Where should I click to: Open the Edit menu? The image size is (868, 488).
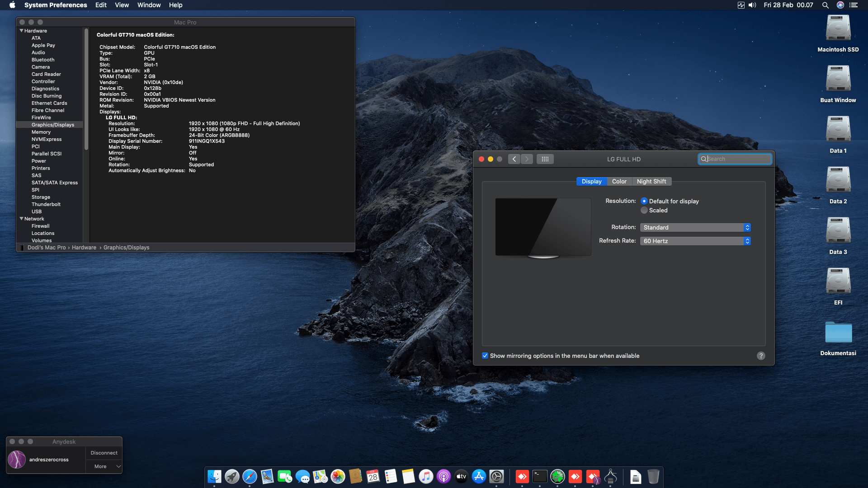coord(101,5)
